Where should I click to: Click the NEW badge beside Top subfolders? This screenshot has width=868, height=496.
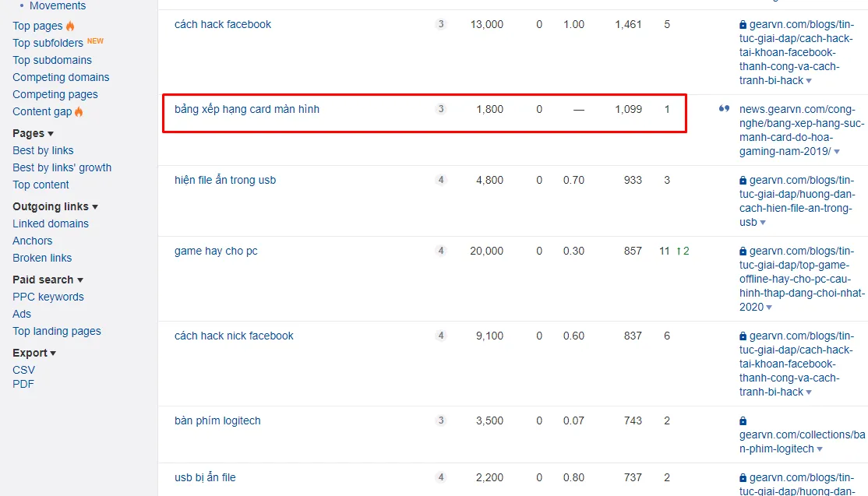tap(95, 41)
